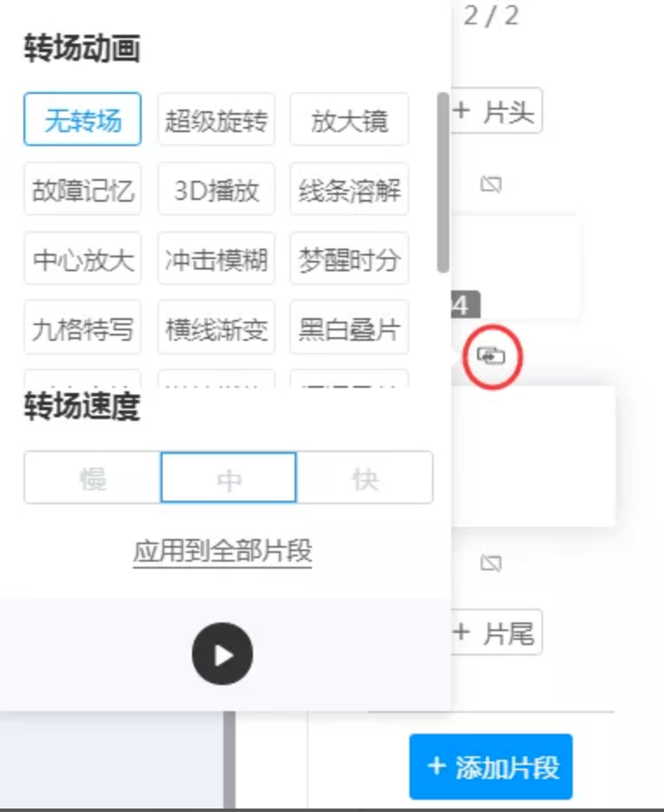This screenshot has height=812, width=664.
Task: Choose the 超级旋转 transition
Action: coord(216,119)
